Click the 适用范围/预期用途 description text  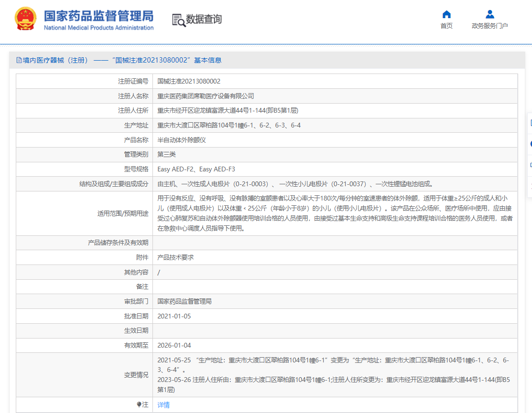tap(335, 213)
